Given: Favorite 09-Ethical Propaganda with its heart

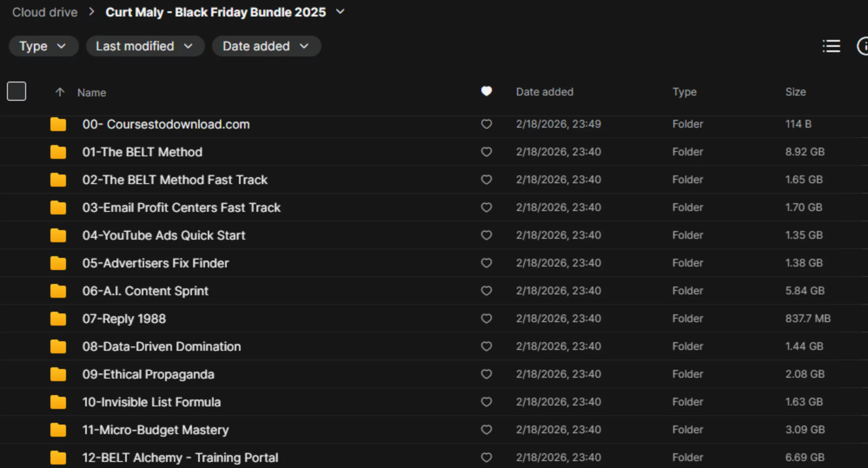Looking at the screenshot, I should (x=486, y=374).
